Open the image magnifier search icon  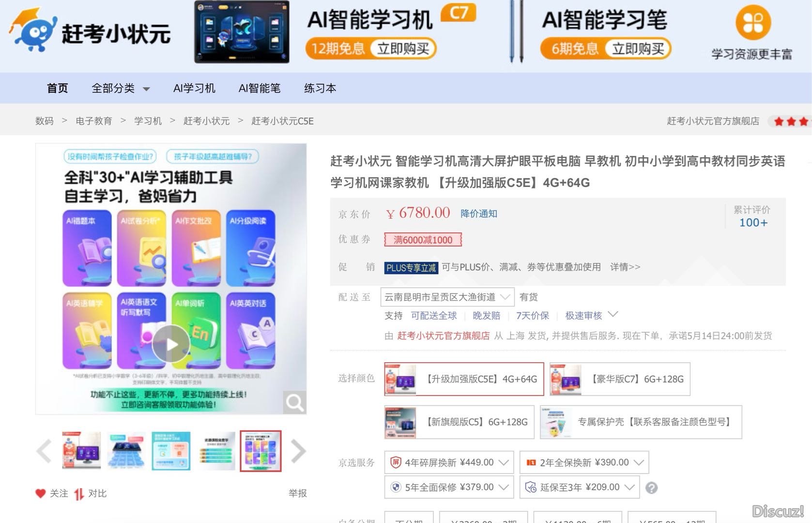pos(294,402)
